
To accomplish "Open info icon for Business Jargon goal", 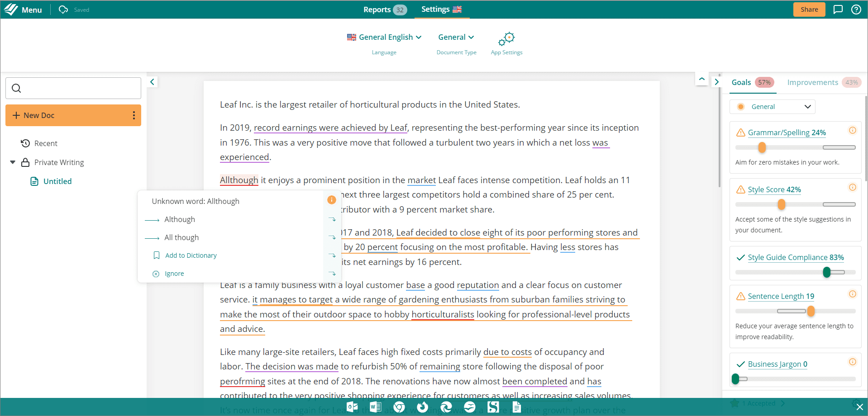I will pos(853,362).
